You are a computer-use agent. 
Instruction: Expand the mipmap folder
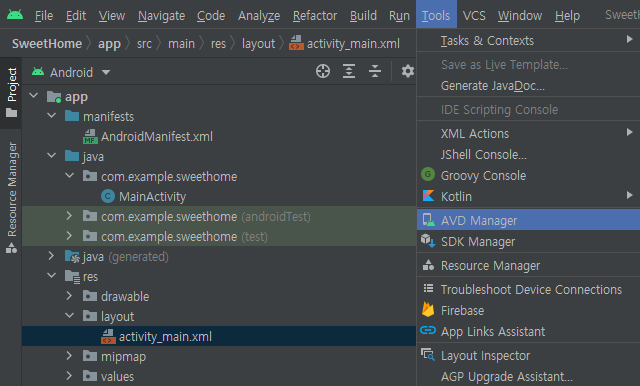point(69,356)
